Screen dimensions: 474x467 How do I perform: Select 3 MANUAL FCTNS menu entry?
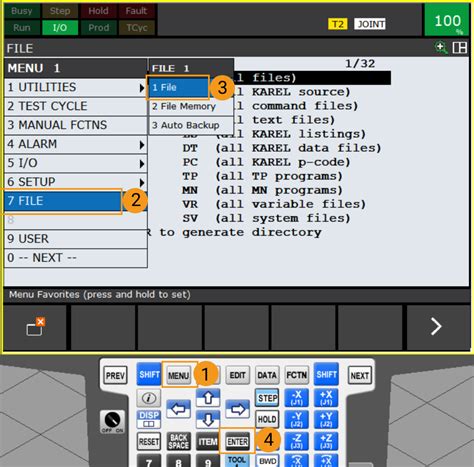(x=76, y=125)
